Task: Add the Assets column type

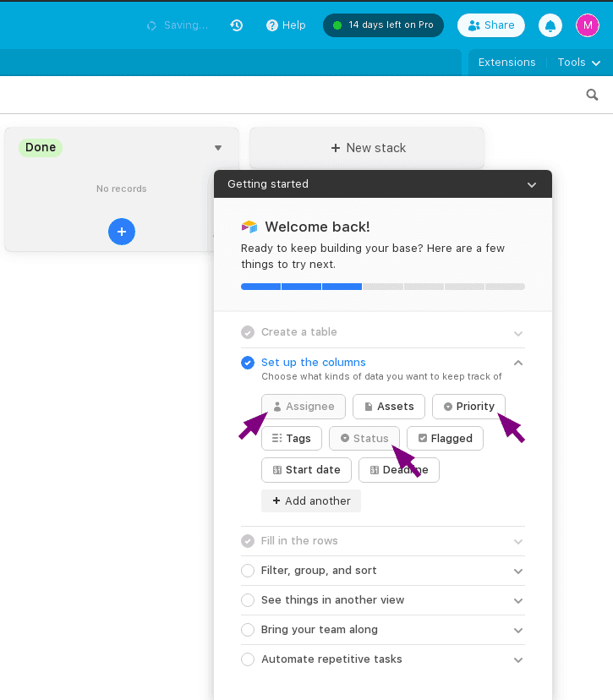Action: coord(388,407)
